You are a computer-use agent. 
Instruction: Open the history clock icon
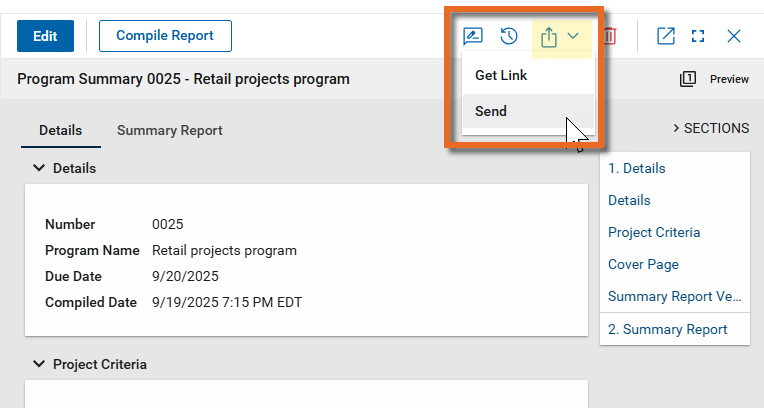click(x=509, y=36)
